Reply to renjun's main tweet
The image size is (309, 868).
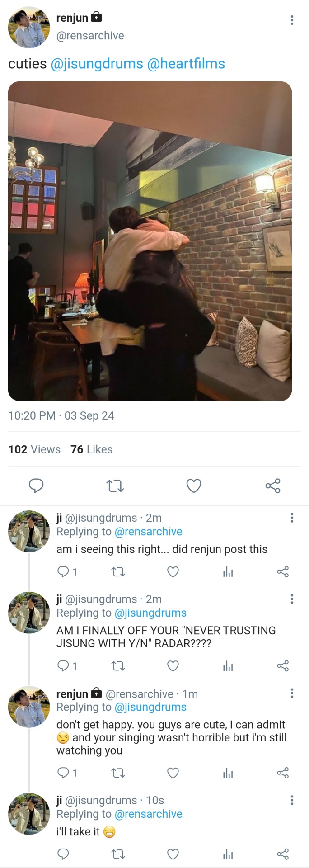click(x=36, y=486)
